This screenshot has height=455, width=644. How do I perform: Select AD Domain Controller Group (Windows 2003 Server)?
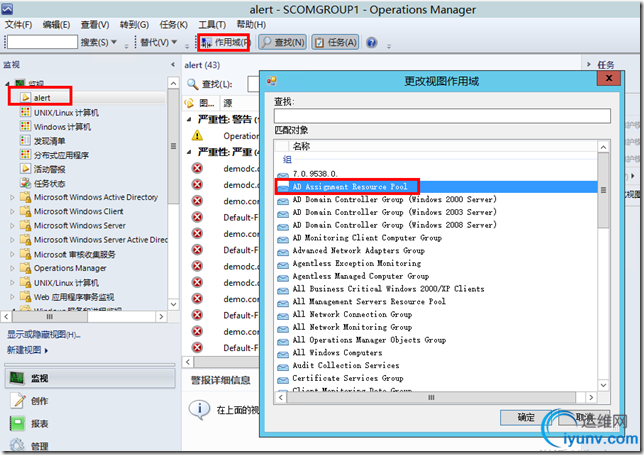tap(394, 212)
